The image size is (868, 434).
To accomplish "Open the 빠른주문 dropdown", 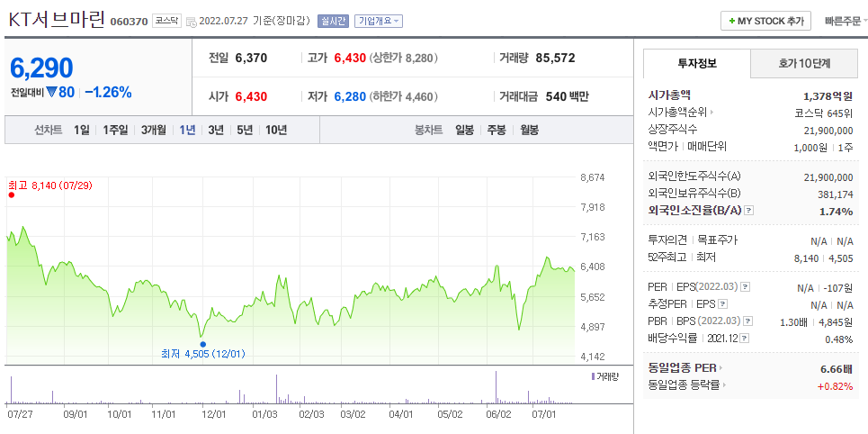I will point(846,21).
